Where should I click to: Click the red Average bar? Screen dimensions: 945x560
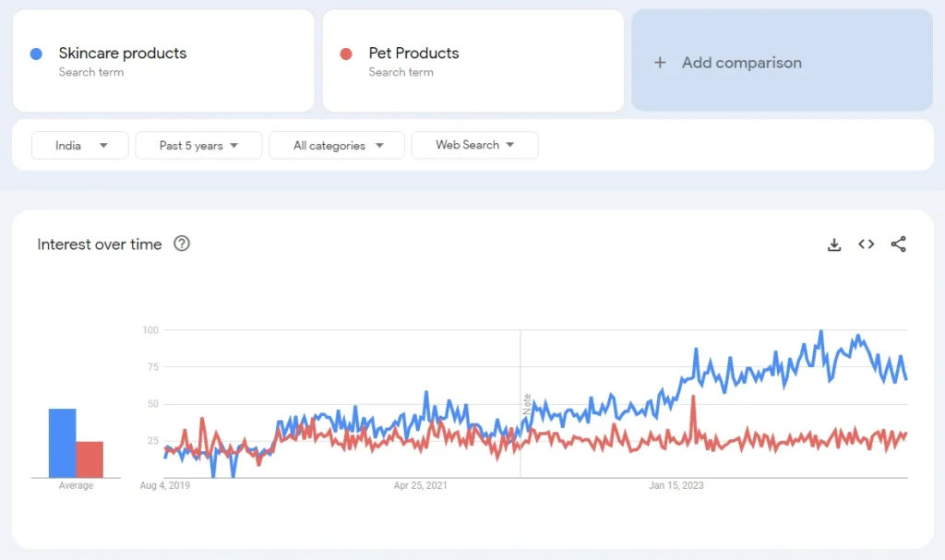[x=90, y=459]
